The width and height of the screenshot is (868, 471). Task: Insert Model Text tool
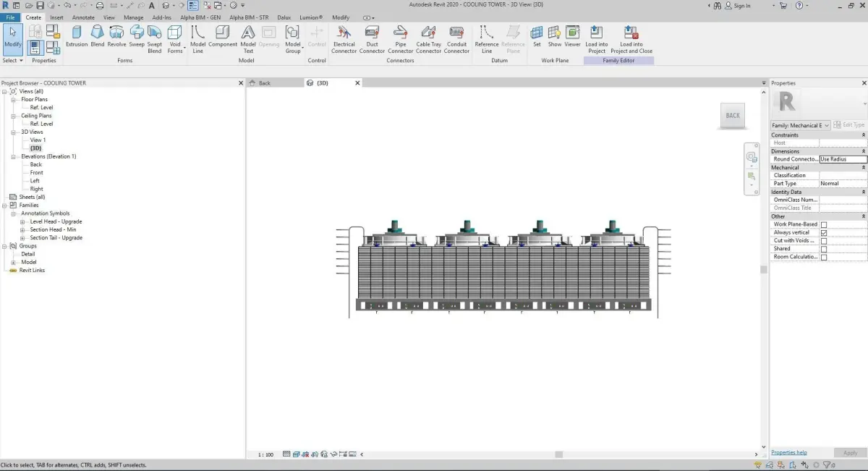click(x=248, y=40)
